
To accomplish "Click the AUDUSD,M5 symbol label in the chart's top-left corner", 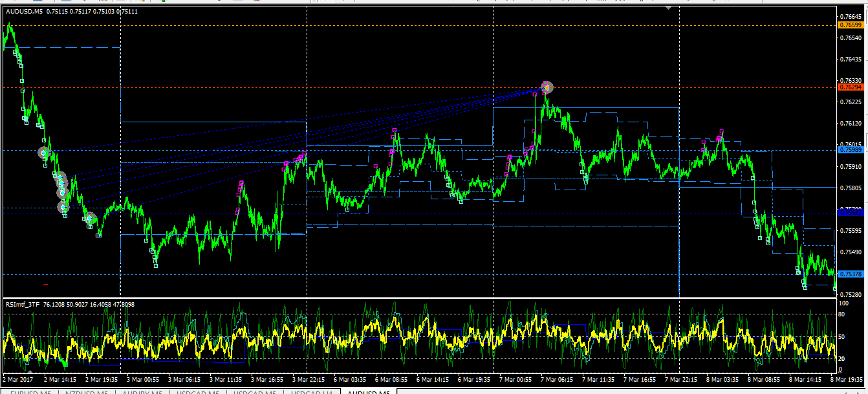I will (23, 11).
